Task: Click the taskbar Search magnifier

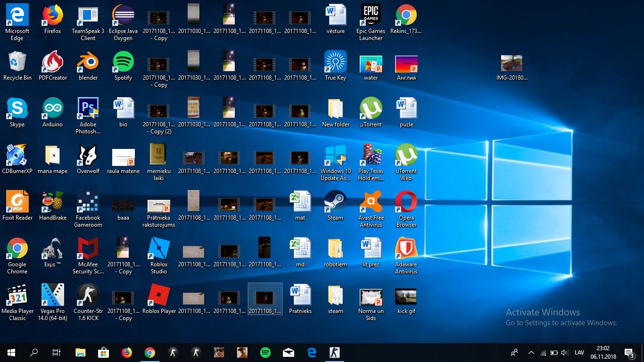Action: [34, 352]
